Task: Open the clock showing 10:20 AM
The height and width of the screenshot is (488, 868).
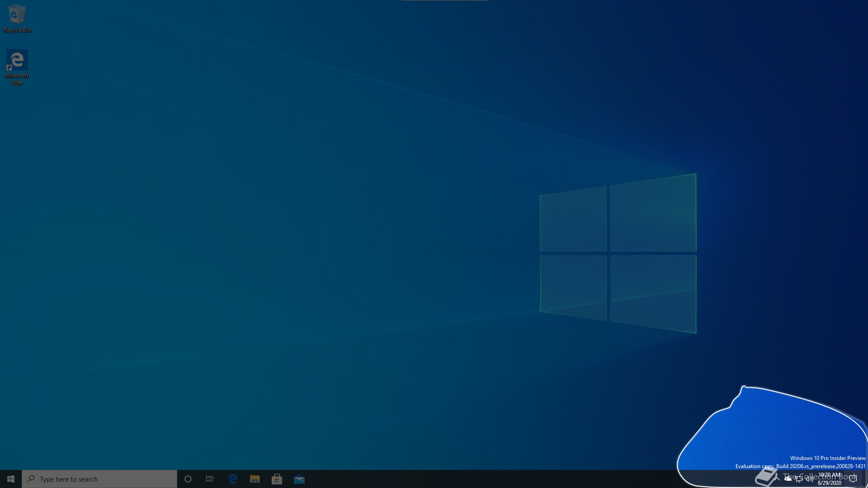Action: (x=830, y=479)
